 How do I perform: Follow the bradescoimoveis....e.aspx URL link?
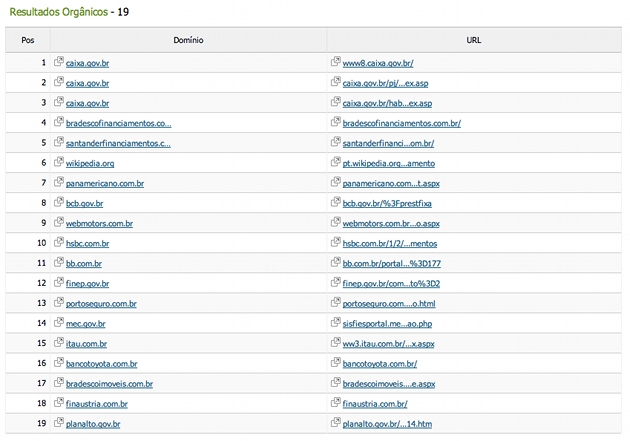coord(389,384)
